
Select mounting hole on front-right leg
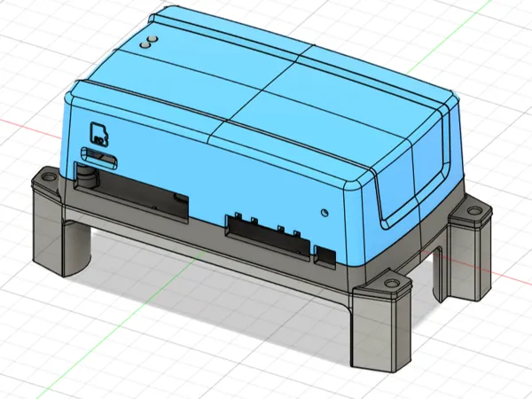393,283
